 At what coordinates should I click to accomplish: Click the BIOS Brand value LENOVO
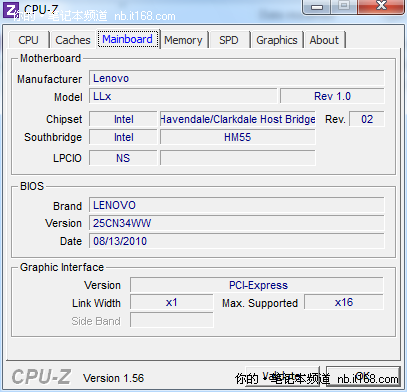(237, 205)
